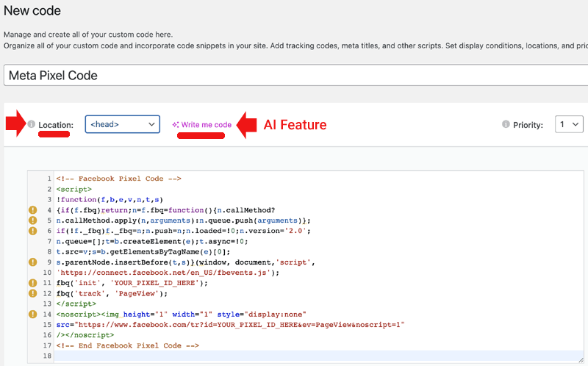
Task: Click the warning icon on noscript line 14
Action: point(32,314)
